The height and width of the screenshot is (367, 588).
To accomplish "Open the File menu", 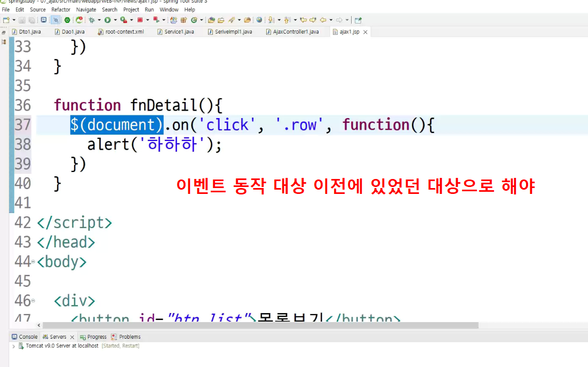I will point(6,10).
